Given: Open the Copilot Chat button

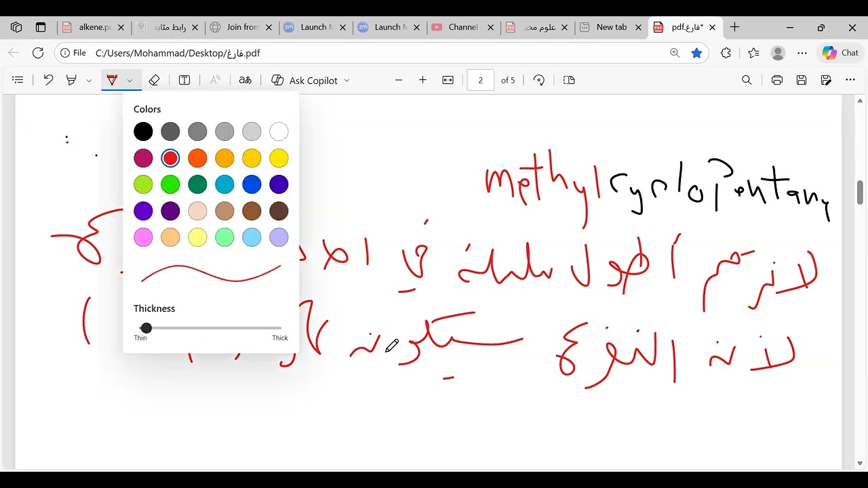Looking at the screenshot, I should 840,53.
